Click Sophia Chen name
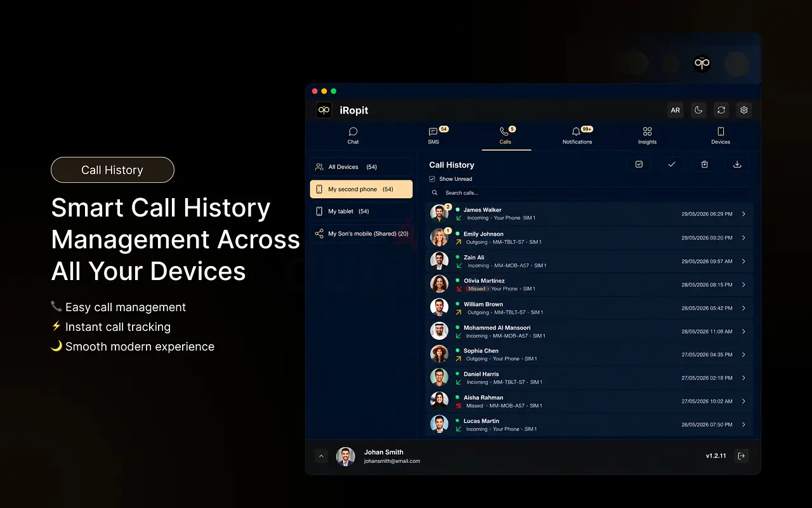This screenshot has width=812, height=508. pyautogui.click(x=481, y=351)
